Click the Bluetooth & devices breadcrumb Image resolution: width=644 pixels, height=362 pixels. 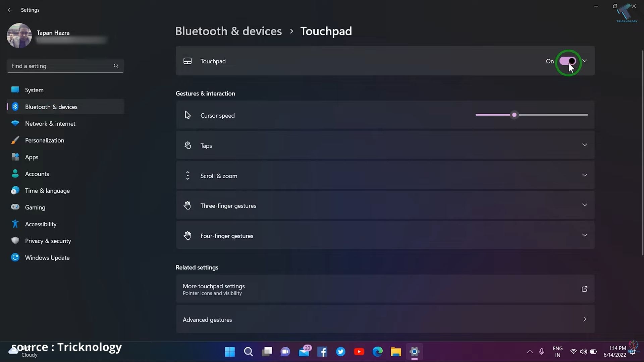(228, 31)
